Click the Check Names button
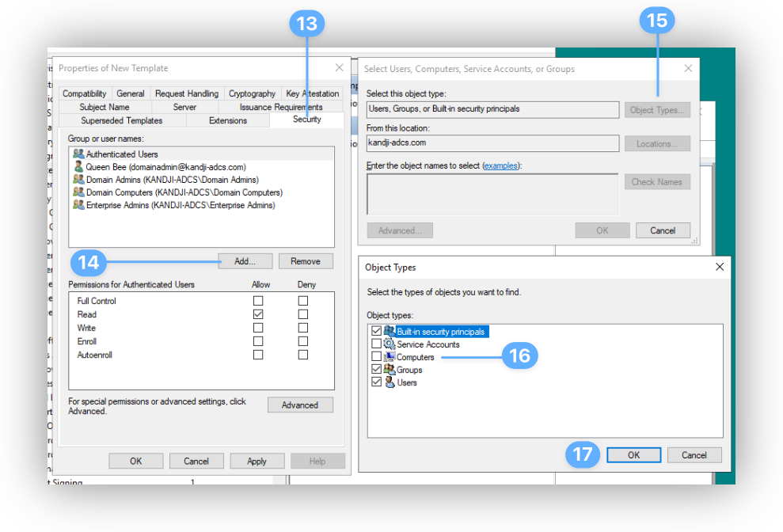The width and height of the screenshot is (783, 532). click(657, 181)
